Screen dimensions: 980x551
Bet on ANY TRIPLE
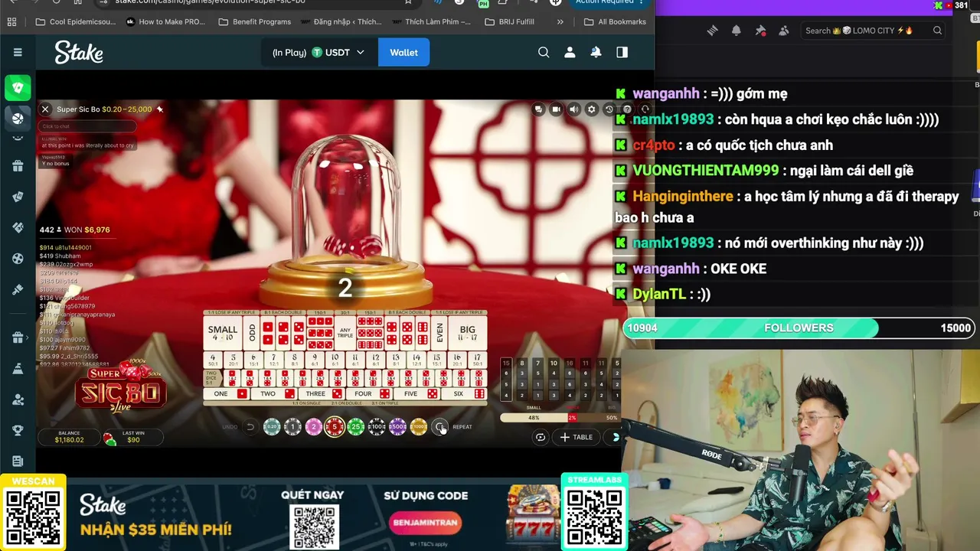(345, 333)
